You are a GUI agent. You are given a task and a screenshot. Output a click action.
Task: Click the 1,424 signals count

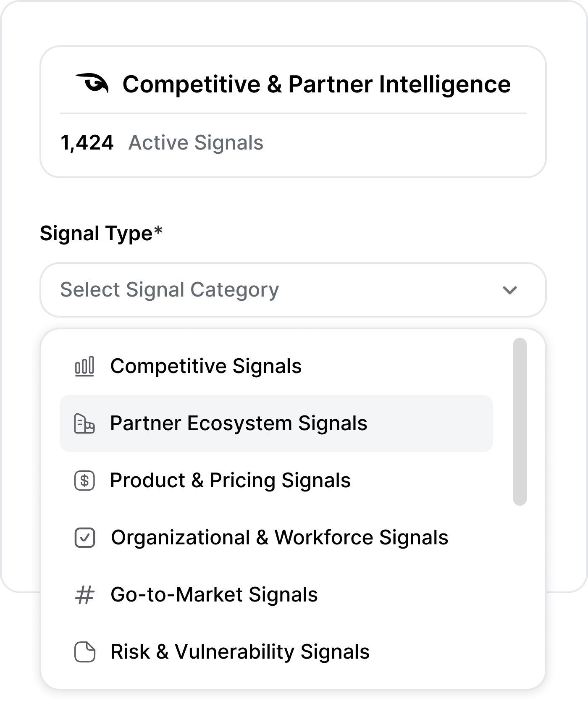pyautogui.click(x=87, y=143)
